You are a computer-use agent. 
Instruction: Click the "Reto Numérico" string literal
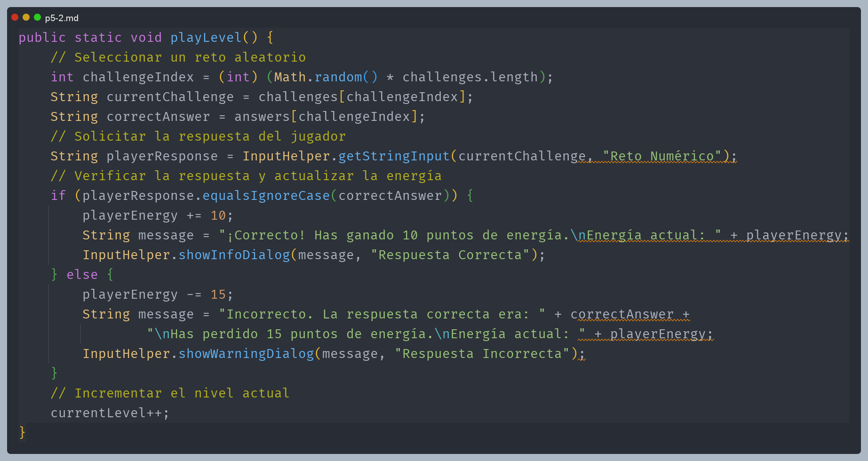tap(662, 156)
